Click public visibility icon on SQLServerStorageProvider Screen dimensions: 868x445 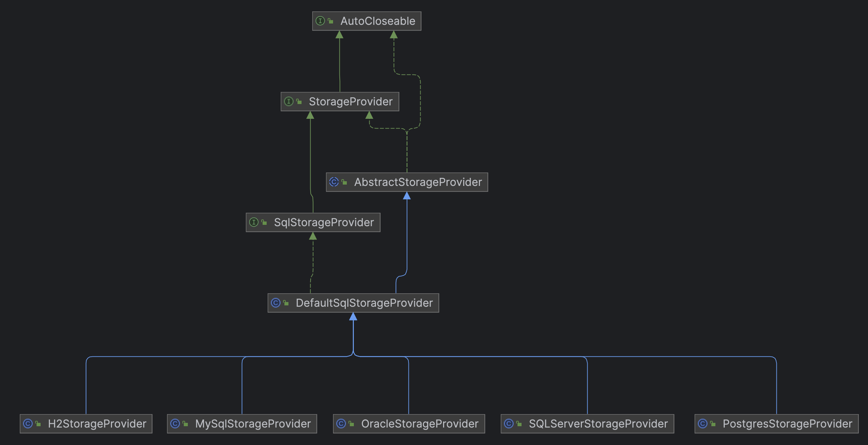[519, 424]
